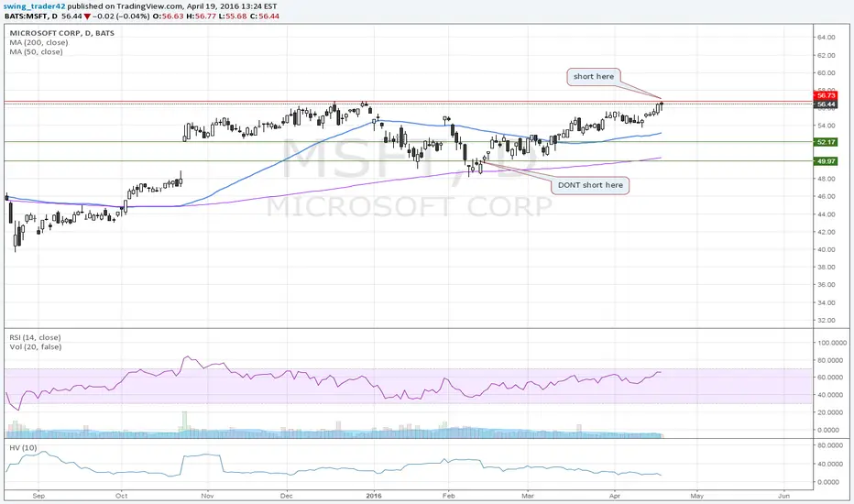
Task: Click the May label on time axis
Action: (x=697, y=496)
